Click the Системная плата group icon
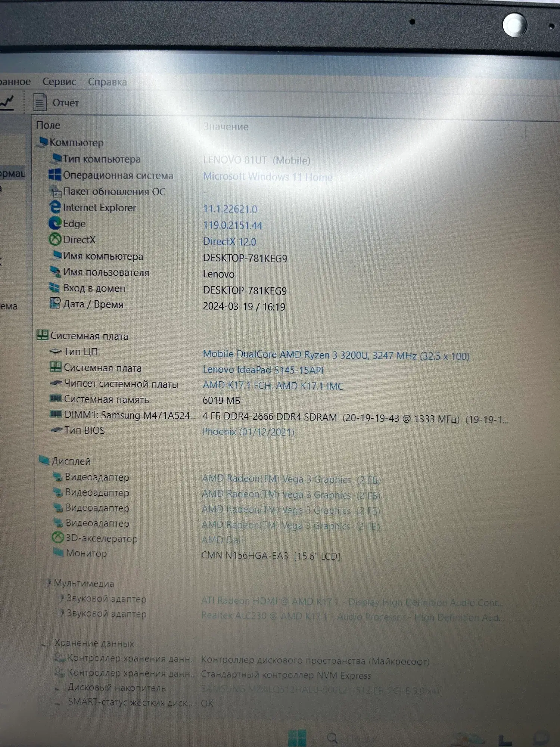 [42, 335]
